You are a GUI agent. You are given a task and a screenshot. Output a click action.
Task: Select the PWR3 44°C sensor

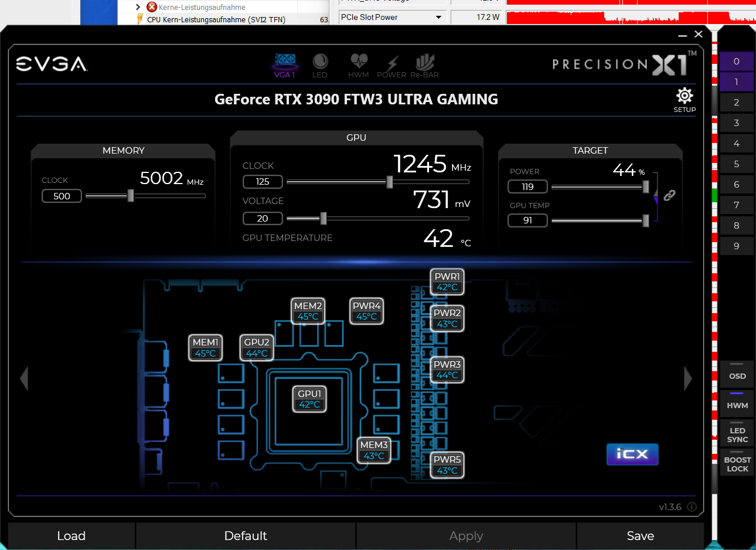[x=447, y=369]
